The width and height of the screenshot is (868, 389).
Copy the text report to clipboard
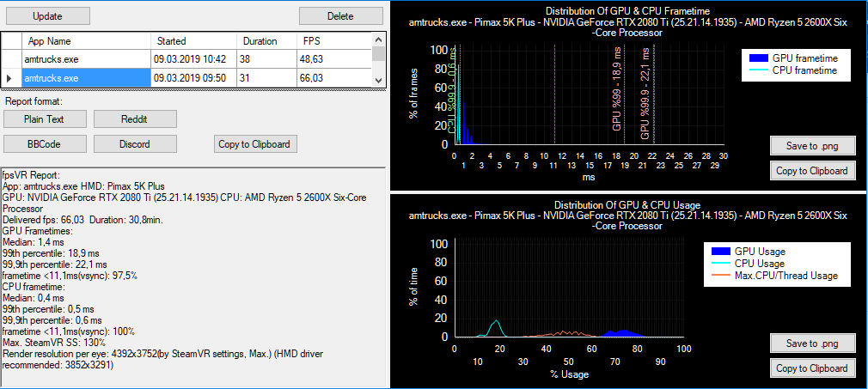[255, 144]
